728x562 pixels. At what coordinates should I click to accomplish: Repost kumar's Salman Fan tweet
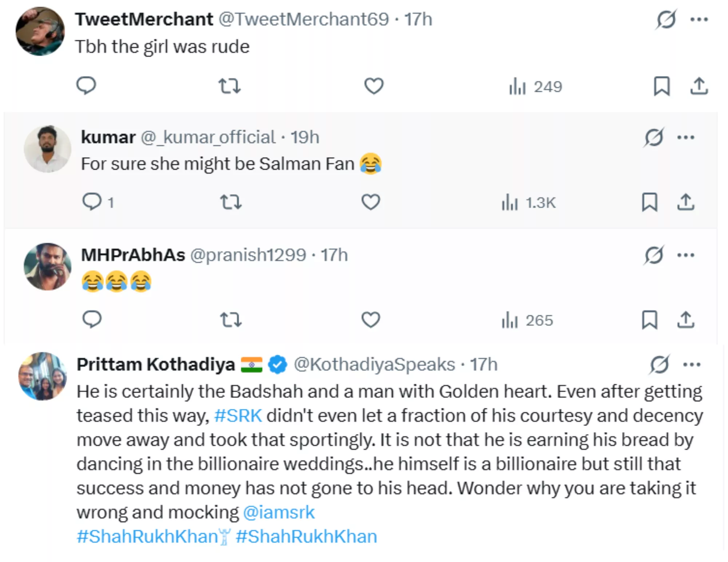pyautogui.click(x=231, y=202)
